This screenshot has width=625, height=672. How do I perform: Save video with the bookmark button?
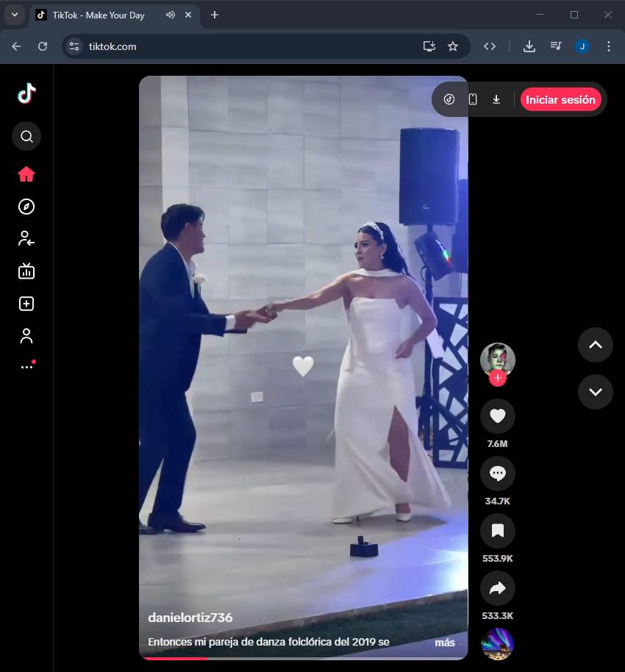point(497,531)
